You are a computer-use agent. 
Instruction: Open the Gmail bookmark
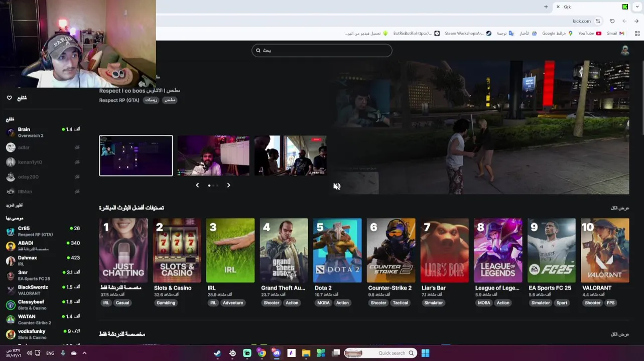(615, 33)
